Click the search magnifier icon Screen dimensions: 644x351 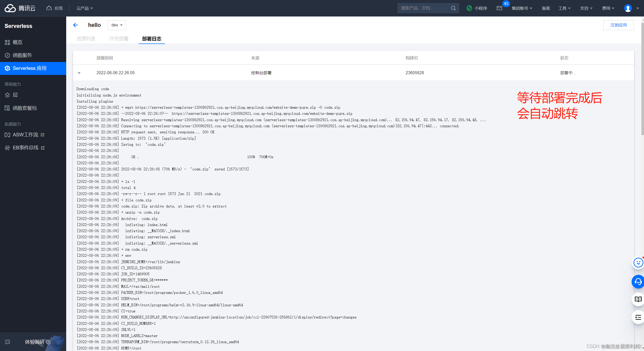pyautogui.click(x=453, y=8)
